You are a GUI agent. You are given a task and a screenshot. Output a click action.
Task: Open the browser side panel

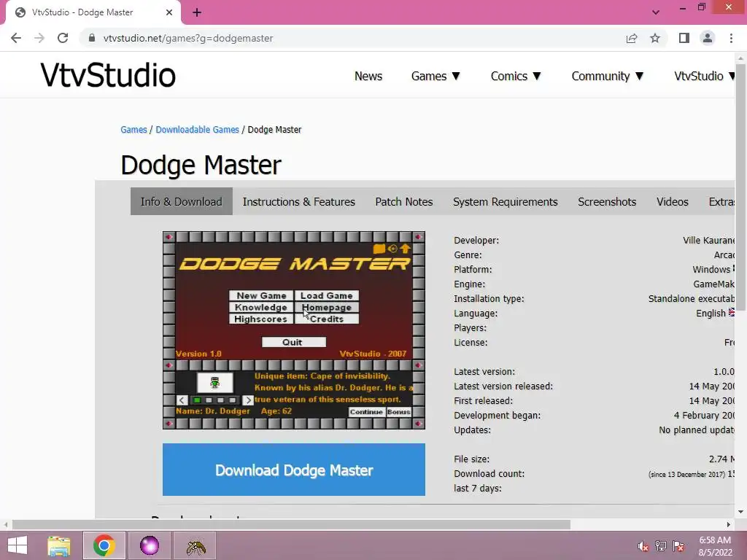(x=684, y=38)
